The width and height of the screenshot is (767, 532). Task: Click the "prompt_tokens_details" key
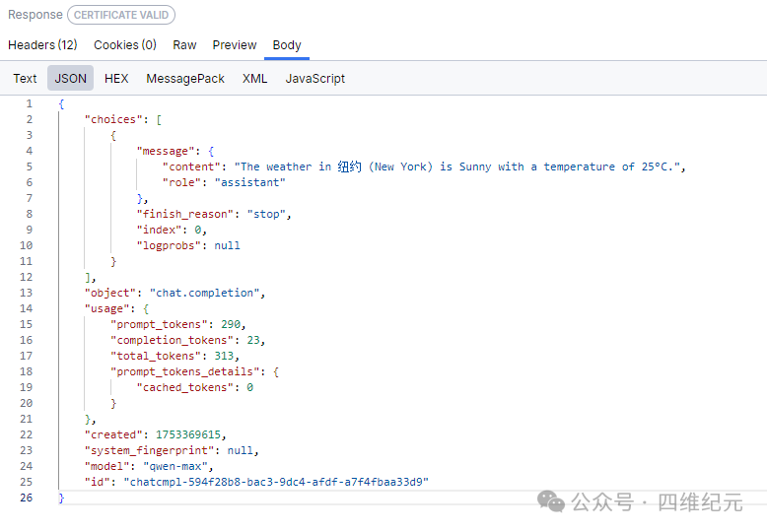pos(185,371)
